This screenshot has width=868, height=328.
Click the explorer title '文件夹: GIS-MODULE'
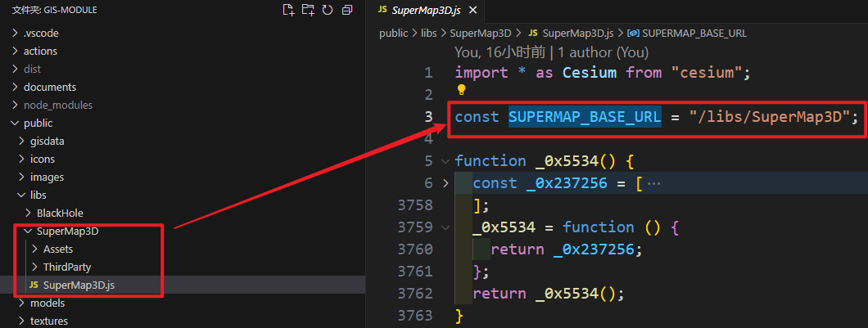55,9
